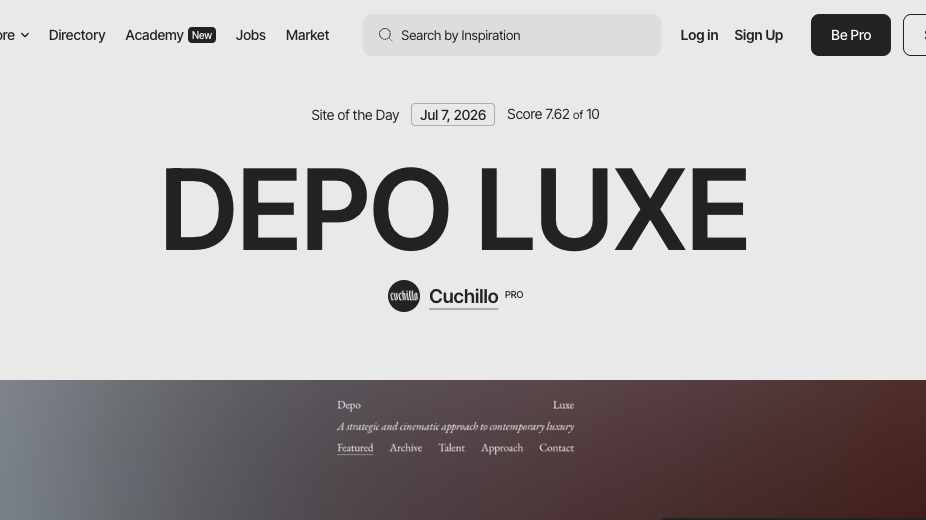Focus the Search by Inspiration field
The height and width of the screenshot is (520, 926).
click(x=511, y=35)
